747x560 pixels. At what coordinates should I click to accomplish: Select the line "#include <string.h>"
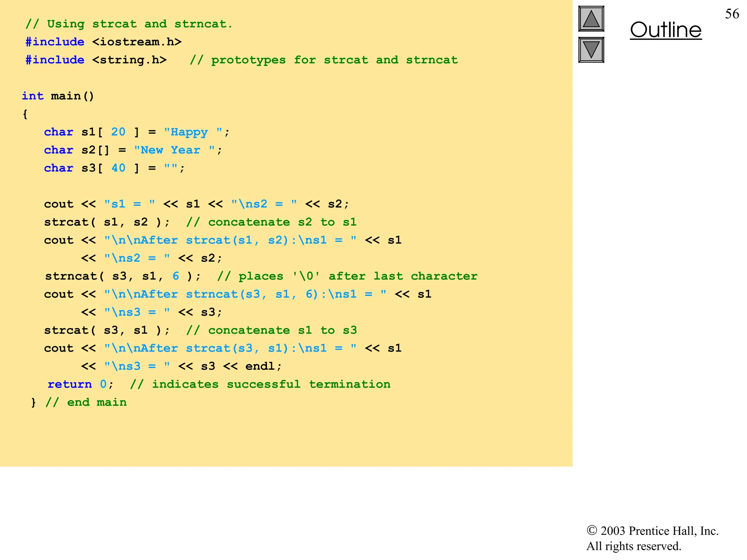coord(96,60)
